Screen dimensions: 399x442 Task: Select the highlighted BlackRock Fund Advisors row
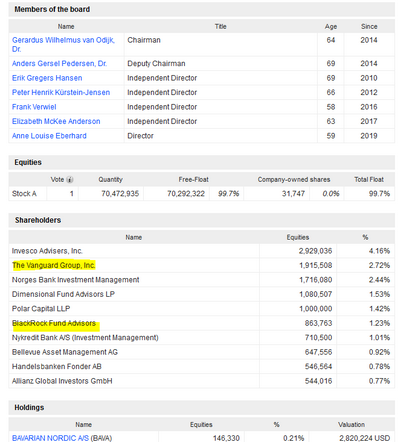point(201,323)
